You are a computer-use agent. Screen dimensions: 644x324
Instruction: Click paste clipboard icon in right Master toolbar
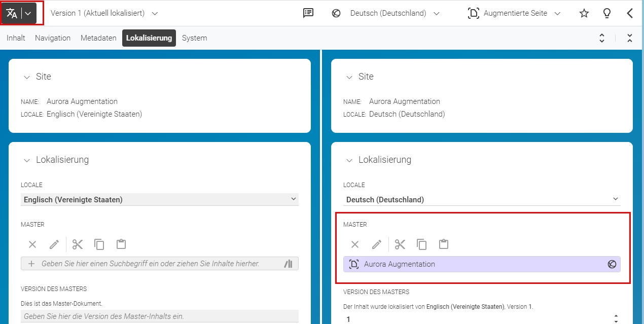(x=444, y=244)
